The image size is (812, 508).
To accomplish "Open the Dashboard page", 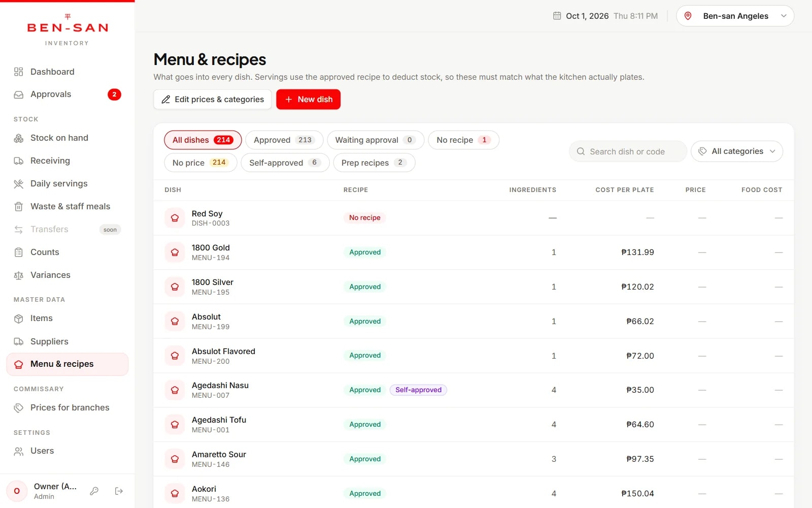I will click(67, 72).
